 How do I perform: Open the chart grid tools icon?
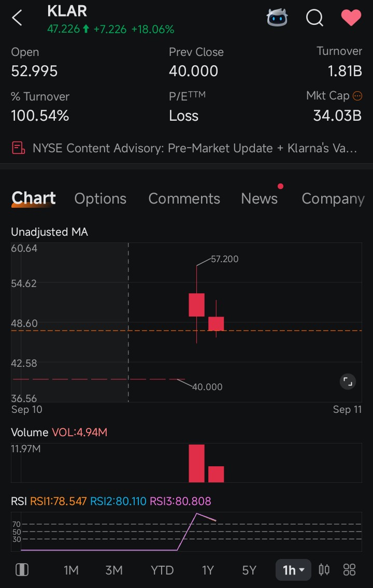click(349, 570)
